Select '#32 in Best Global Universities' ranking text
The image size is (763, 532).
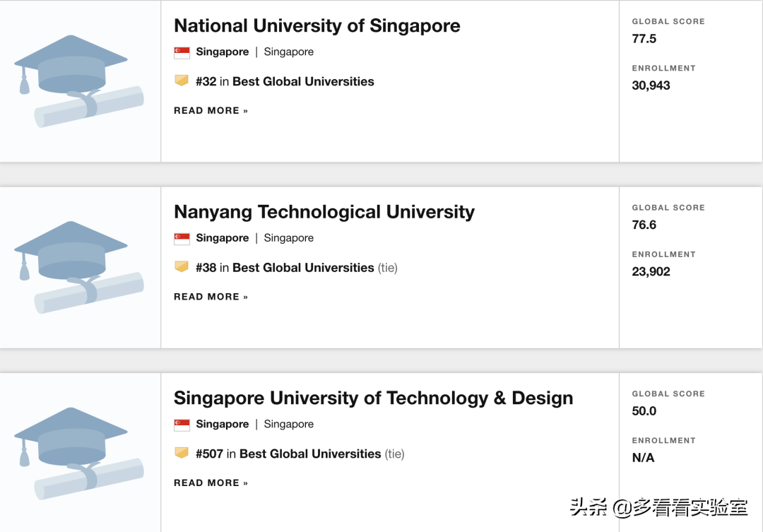285,82
